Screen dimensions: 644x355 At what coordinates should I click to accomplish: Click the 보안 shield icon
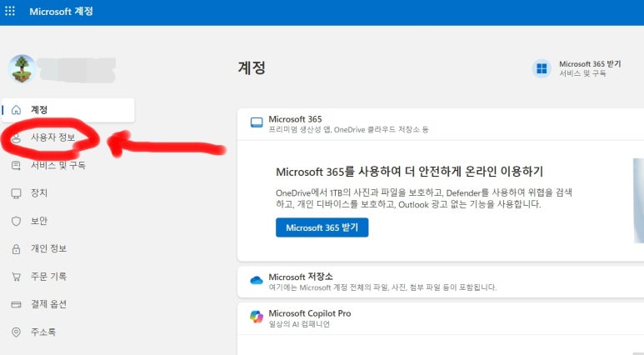click(16, 221)
